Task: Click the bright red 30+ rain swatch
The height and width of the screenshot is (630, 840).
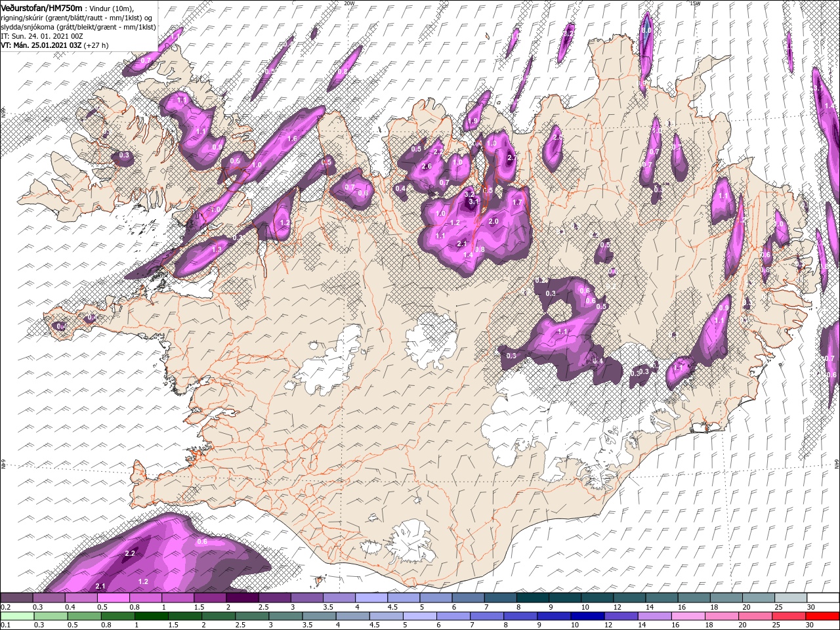Action: [x=823, y=616]
